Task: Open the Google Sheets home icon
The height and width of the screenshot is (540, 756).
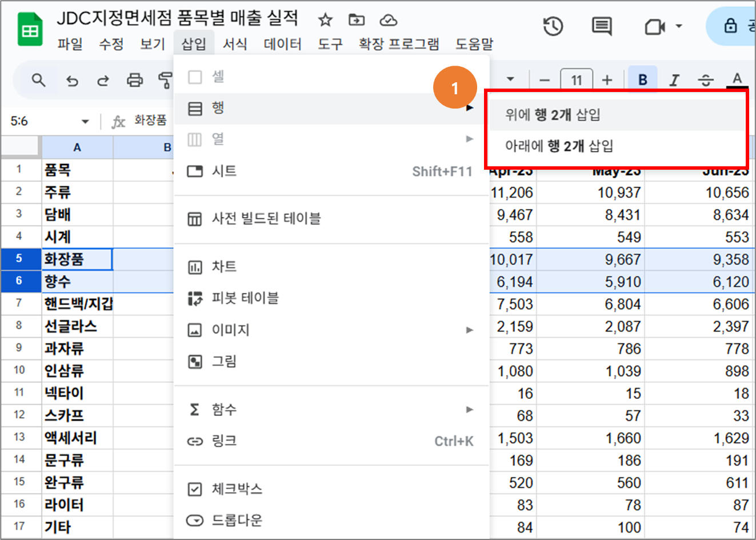Action: 30,30
